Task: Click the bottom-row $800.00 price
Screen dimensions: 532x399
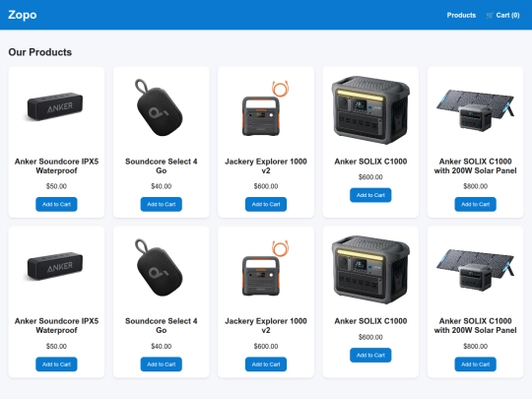Action: 475,346
